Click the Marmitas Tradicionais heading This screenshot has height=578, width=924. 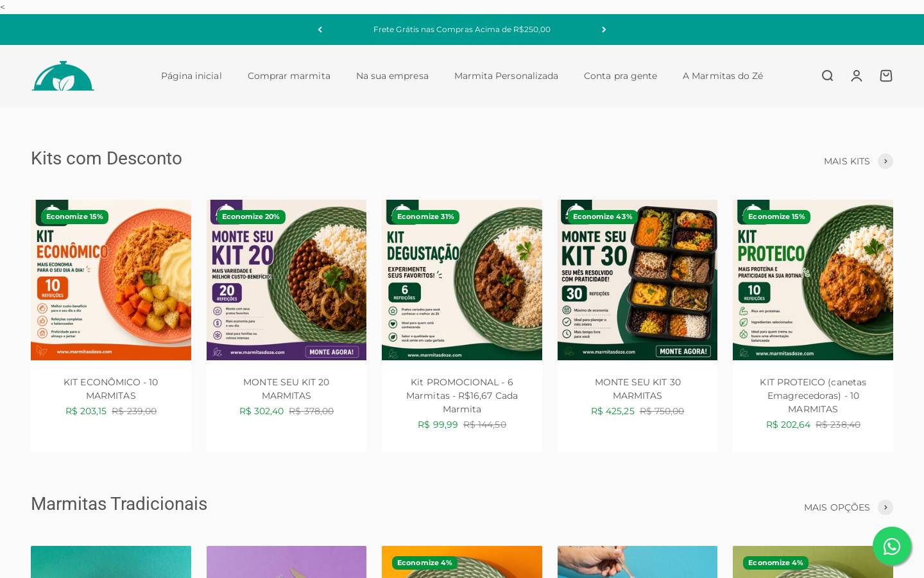119,504
